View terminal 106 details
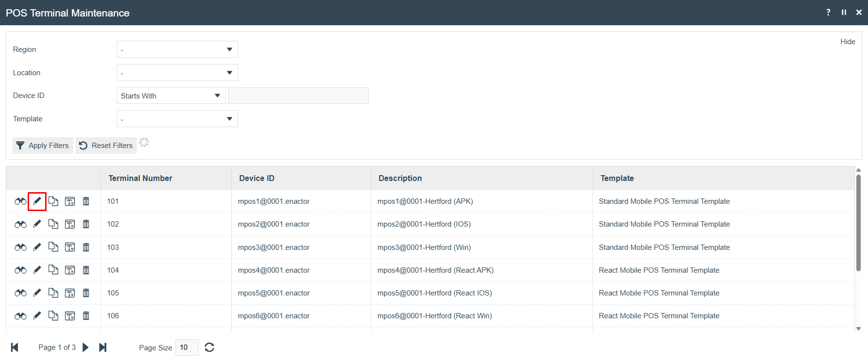868x361 pixels. (20, 316)
